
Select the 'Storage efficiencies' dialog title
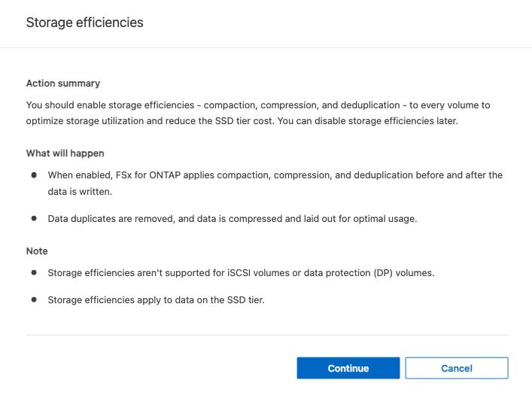coord(84,23)
